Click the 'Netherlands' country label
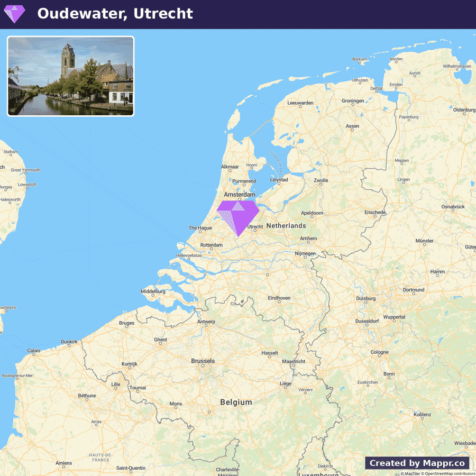This screenshot has width=476, height=476. pyautogui.click(x=286, y=225)
